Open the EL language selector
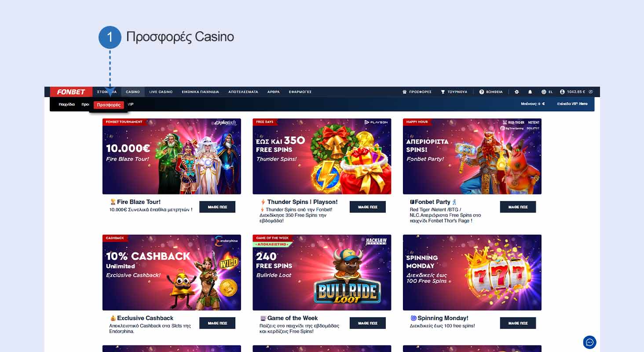 547,92
